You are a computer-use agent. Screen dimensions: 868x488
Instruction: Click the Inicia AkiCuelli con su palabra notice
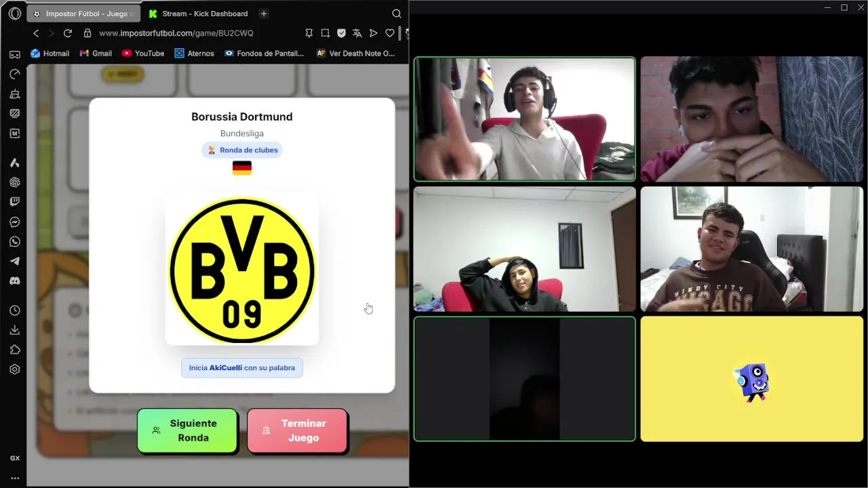click(x=242, y=368)
